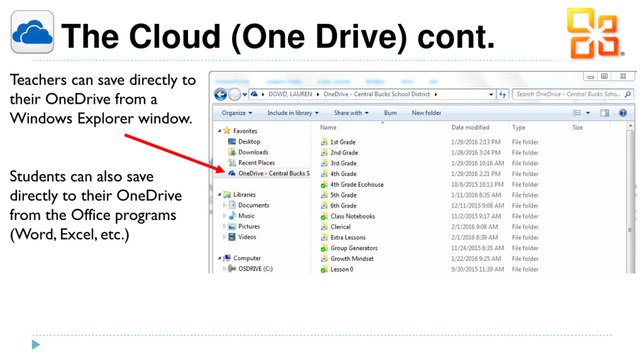Select the 1st Grade folder
644x362 pixels.
342,142
